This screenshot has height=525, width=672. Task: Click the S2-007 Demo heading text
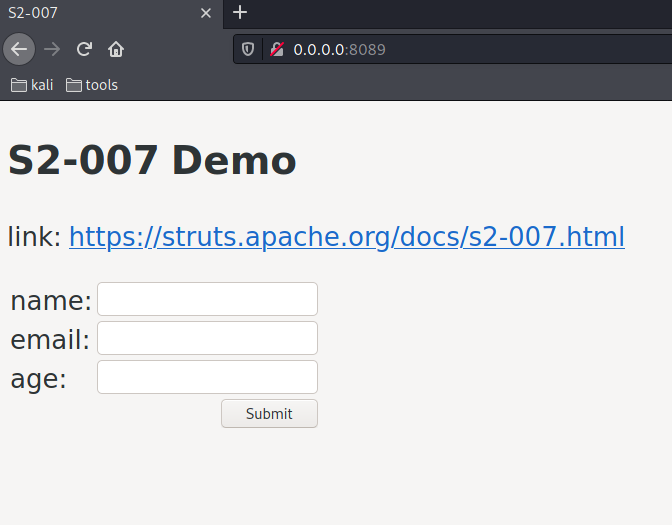152,160
